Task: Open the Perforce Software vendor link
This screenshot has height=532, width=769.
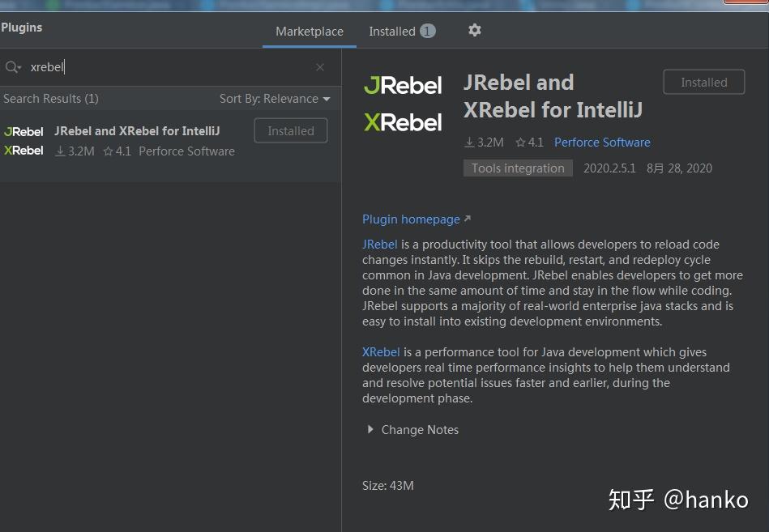Action: pyautogui.click(x=602, y=142)
